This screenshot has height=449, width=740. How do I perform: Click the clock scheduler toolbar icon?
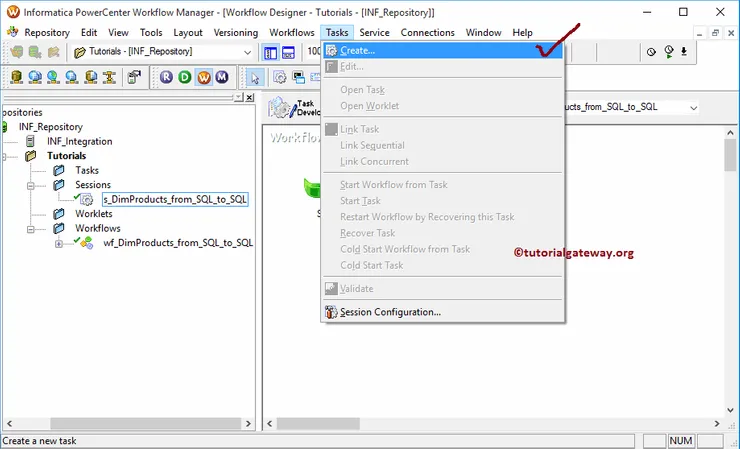click(651, 52)
